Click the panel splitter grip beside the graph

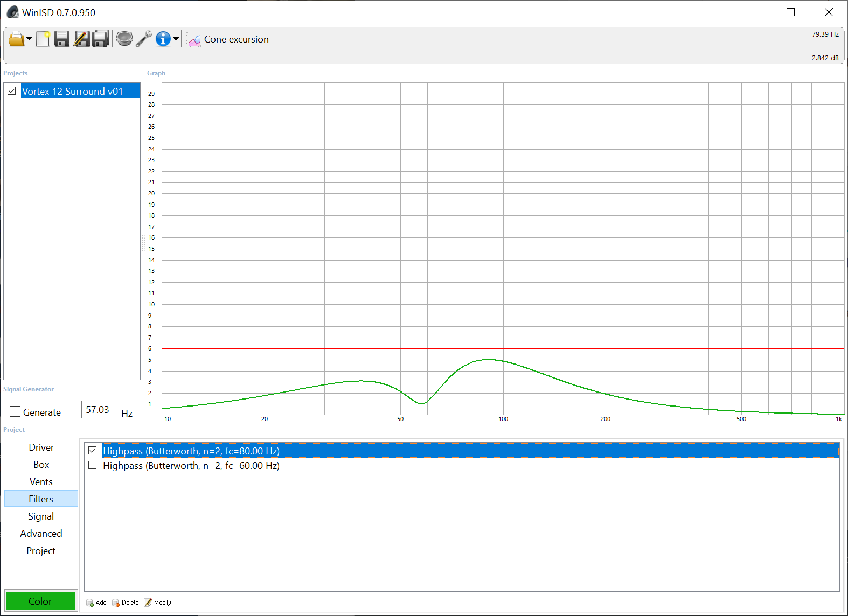pos(143,243)
